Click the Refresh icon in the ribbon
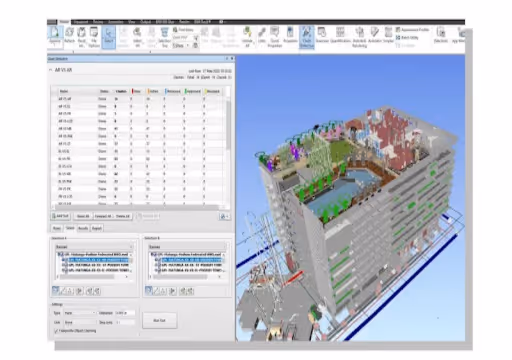This screenshot has height=360, width=512. pos(69,35)
